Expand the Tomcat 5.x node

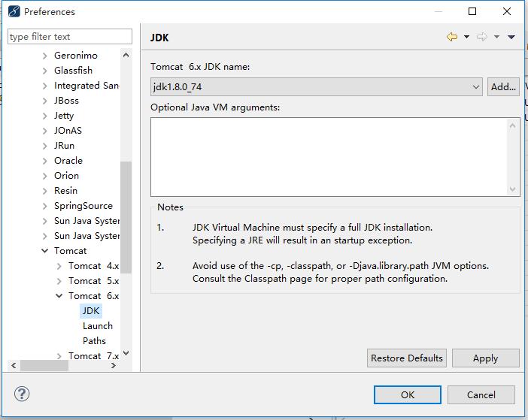[59, 281]
